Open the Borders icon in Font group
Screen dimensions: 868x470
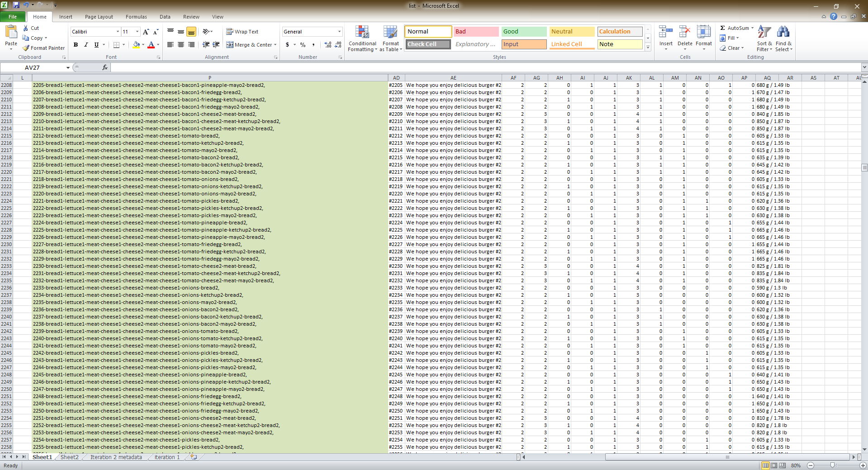tap(116, 45)
